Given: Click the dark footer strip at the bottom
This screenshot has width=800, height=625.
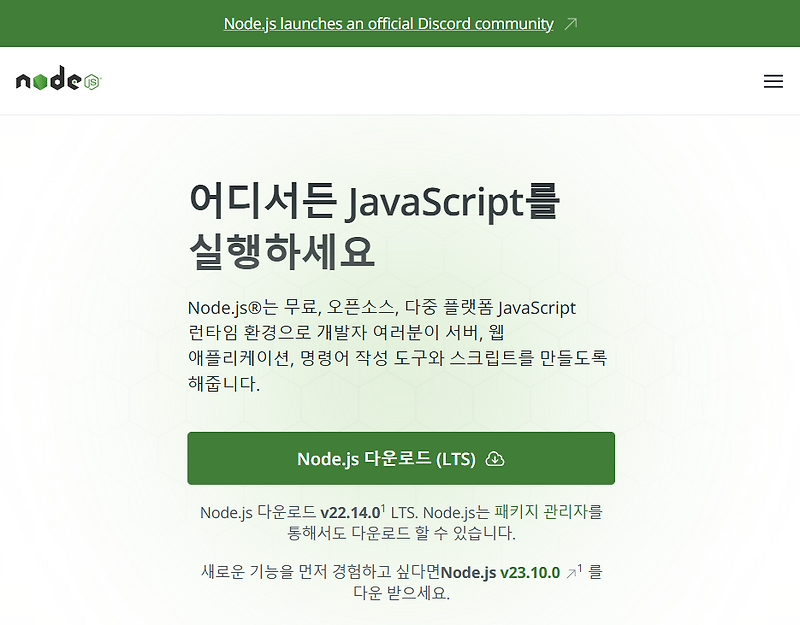Looking at the screenshot, I should click(400, 621).
